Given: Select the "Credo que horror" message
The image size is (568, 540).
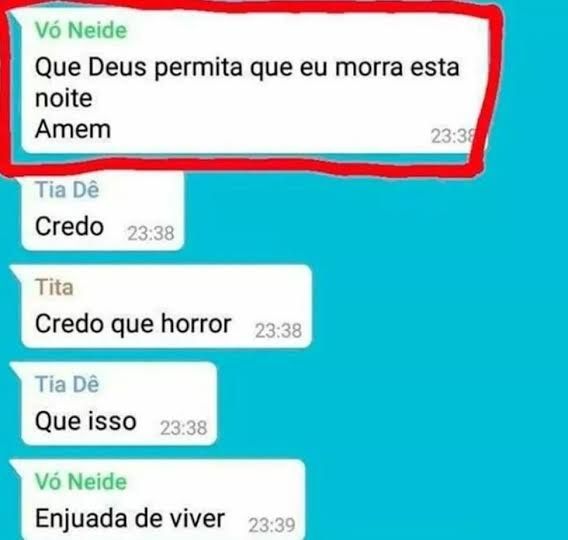Looking at the screenshot, I should point(133,323).
